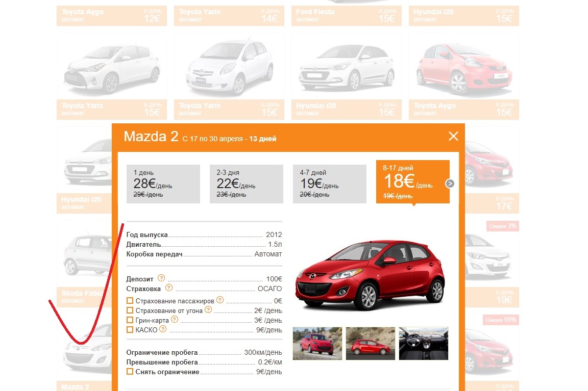Tick the Грин-карта checkbox

click(x=130, y=320)
